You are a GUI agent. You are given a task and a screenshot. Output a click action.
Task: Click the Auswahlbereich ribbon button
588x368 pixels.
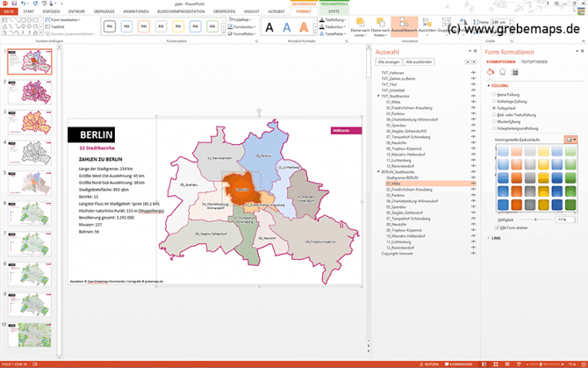[x=404, y=26]
